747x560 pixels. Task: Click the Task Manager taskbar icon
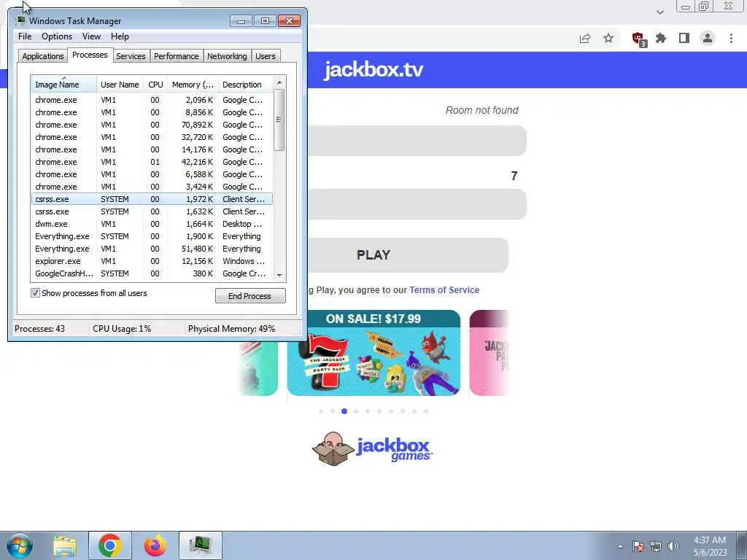click(x=201, y=545)
